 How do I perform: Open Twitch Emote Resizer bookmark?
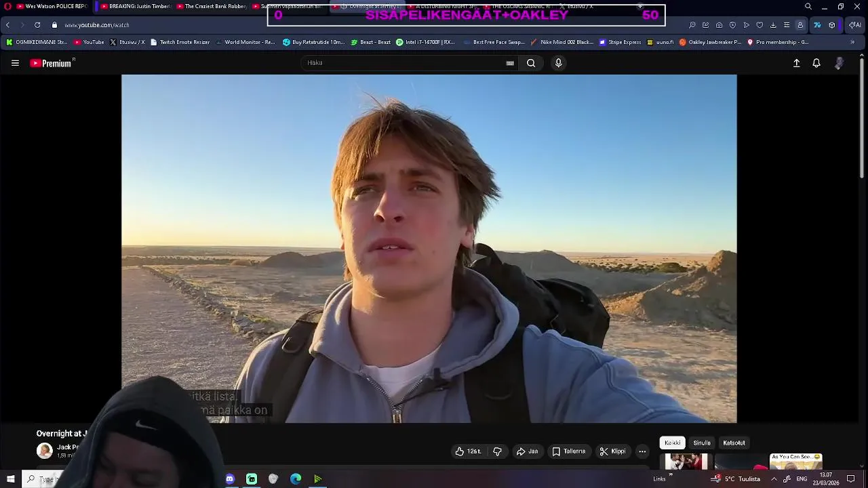point(180,42)
